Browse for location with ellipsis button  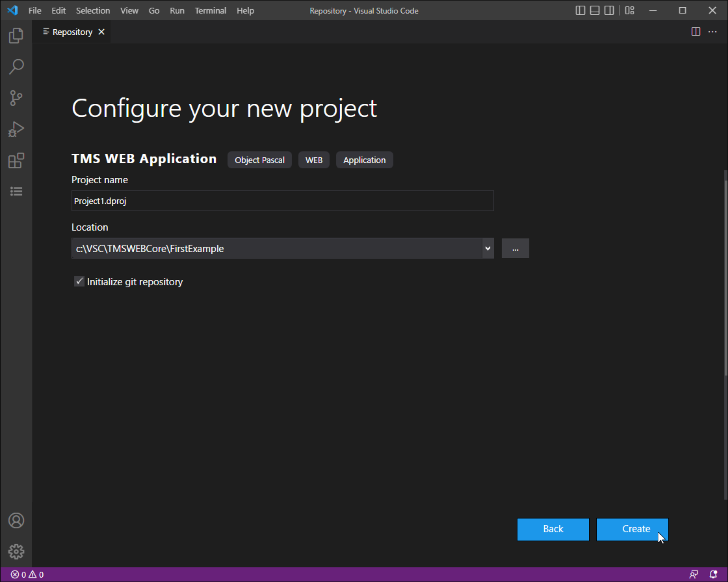pos(515,248)
